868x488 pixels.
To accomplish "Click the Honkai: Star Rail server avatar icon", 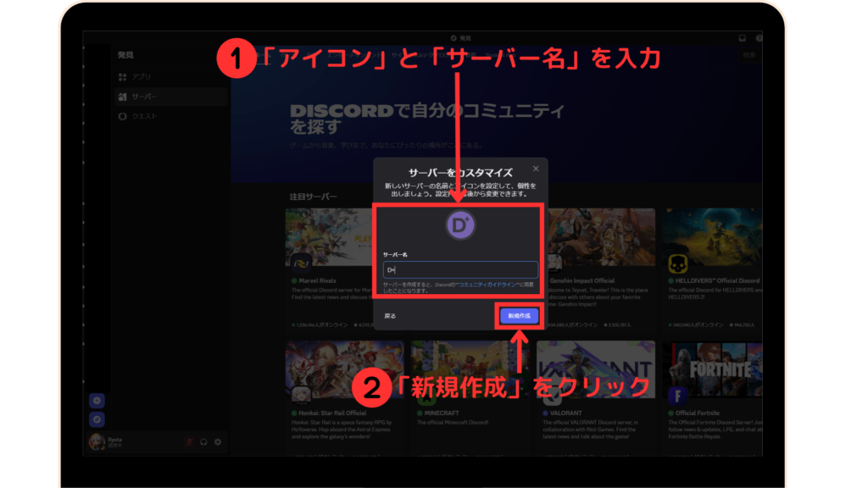I will (x=301, y=395).
